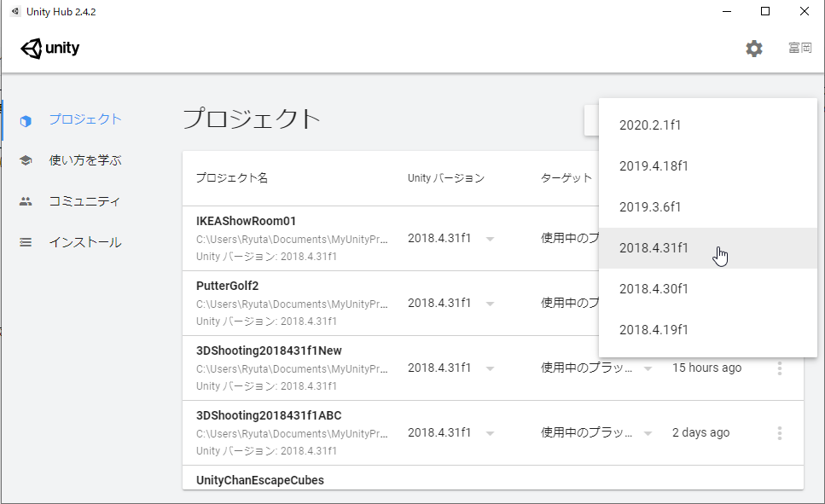Choose 2019.4.18f1 in the version list
Viewport: 825px width, 504px height.
(654, 165)
